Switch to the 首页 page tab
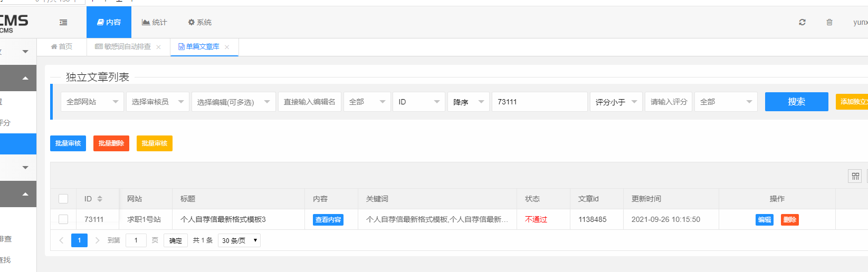Image resolution: width=868 pixels, height=272 pixels. (x=61, y=46)
